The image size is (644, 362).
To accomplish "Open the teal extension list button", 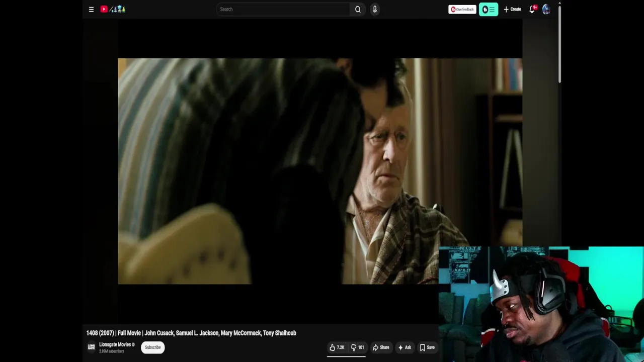I will tap(489, 9).
